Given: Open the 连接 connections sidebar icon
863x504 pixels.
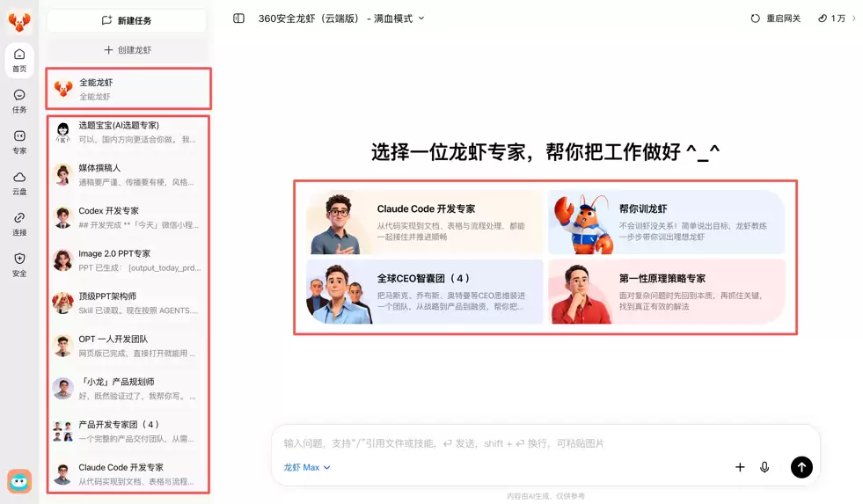Looking at the screenshot, I should [x=19, y=224].
